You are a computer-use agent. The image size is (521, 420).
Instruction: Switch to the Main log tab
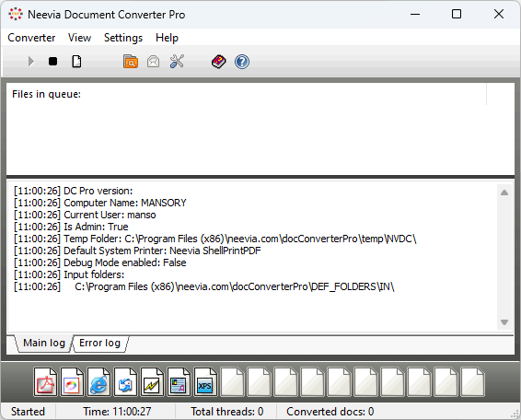(44, 343)
